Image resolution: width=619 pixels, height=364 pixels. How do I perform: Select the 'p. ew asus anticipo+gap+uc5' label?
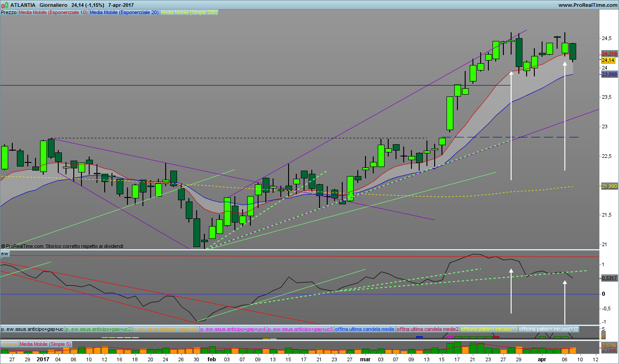(x=300, y=329)
